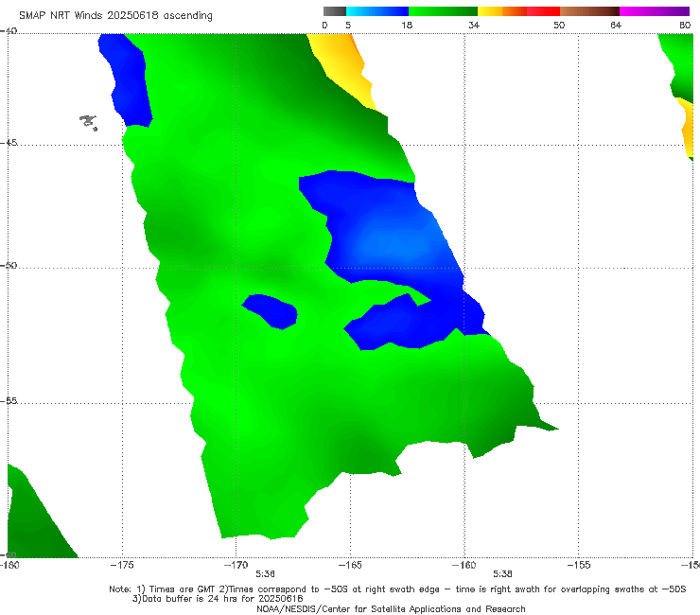Click the large blue low-wind region near -162
The image size is (700, 615).
click(393, 241)
